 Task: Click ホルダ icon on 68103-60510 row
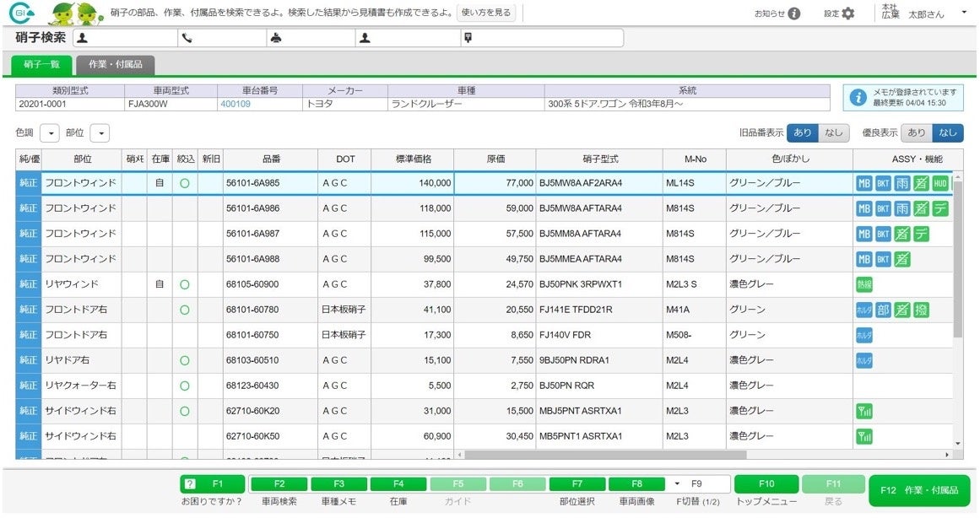(x=864, y=360)
